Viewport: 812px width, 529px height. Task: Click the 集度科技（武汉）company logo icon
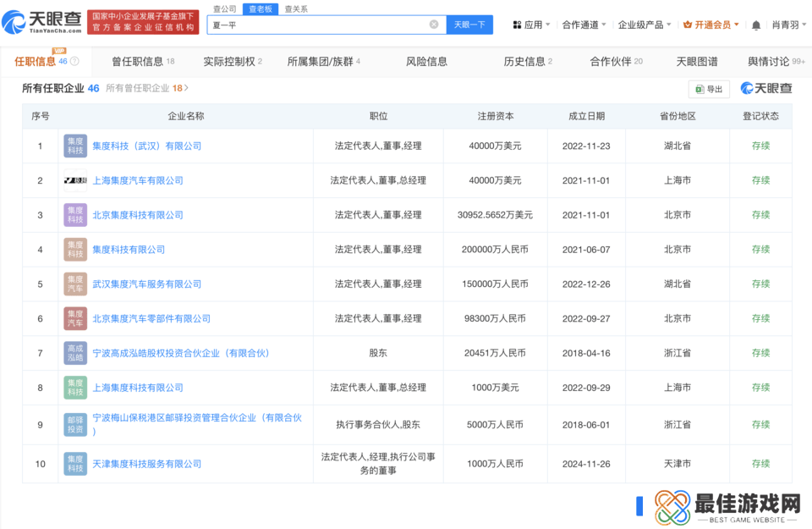coord(75,146)
